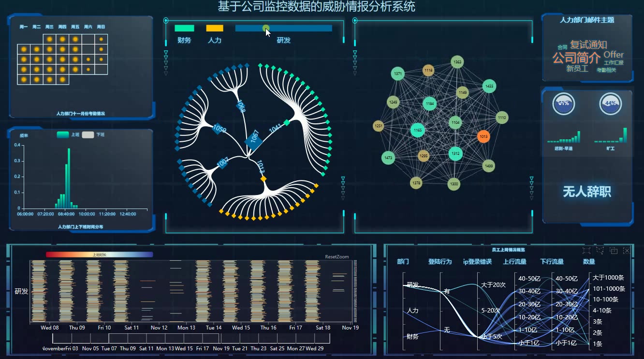
Task: Click the ResetZoom button
Action: (x=337, y=257)
